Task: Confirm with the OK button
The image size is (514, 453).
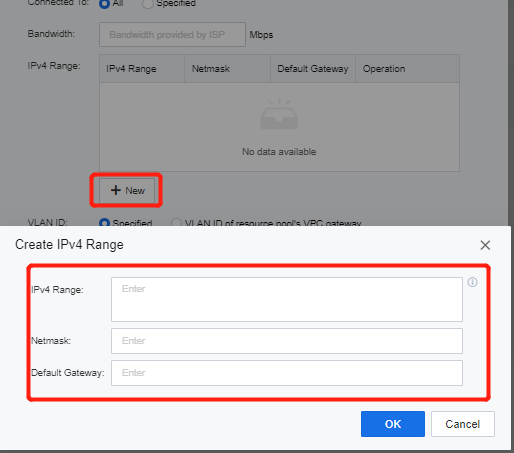Action: (393, 424)
